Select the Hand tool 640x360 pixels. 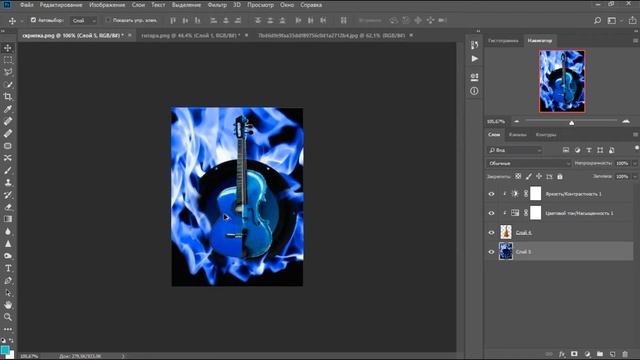8,305
